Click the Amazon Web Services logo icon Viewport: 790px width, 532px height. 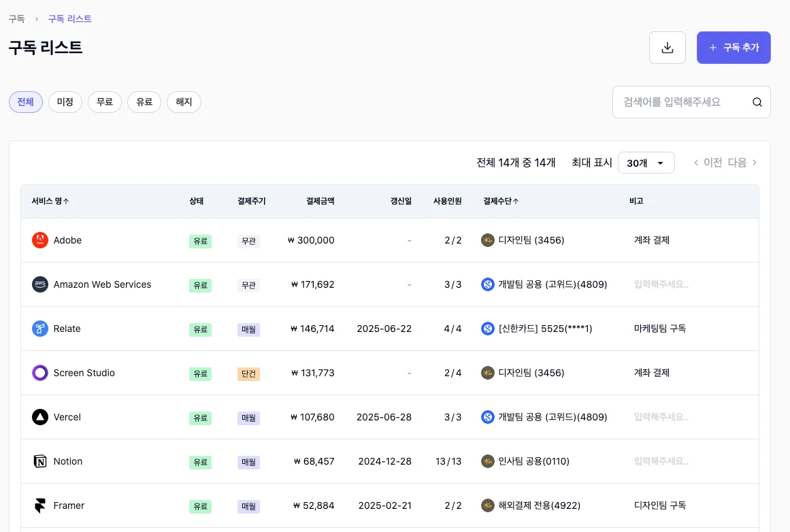click(39, 284)
